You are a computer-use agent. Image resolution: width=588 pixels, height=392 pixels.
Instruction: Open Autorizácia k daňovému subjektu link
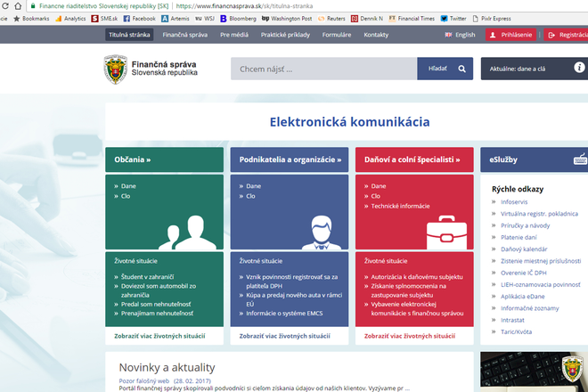417,277
